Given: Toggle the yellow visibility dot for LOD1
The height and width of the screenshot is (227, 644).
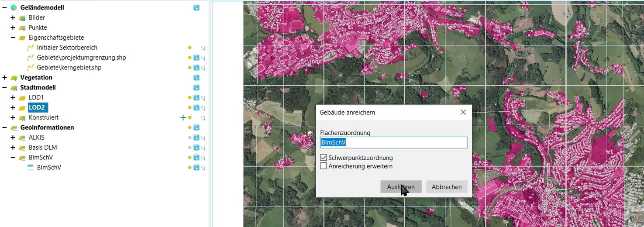Looking at the screenshot, I should (189, 98).
